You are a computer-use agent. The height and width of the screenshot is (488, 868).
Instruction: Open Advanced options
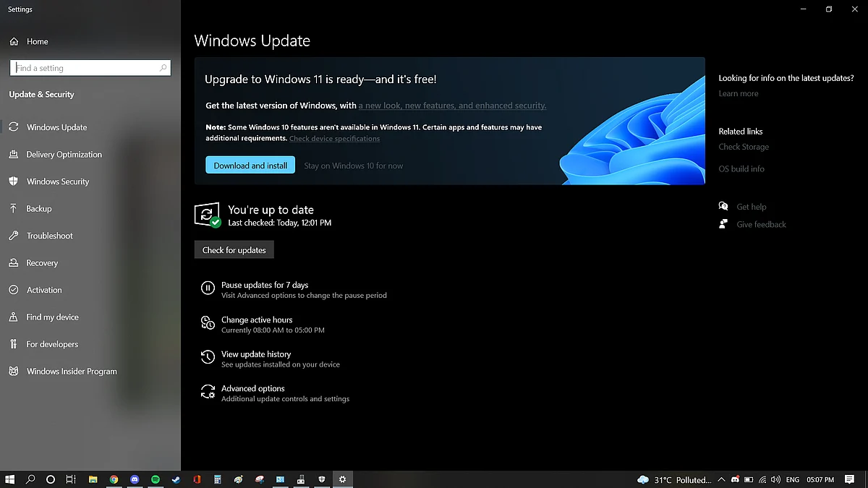click(253, 388)
